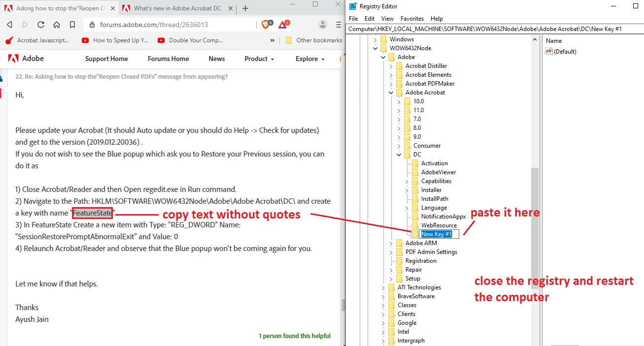
Task: Click Registry Editor title bar app icon
Action: [x=353, y=6]
